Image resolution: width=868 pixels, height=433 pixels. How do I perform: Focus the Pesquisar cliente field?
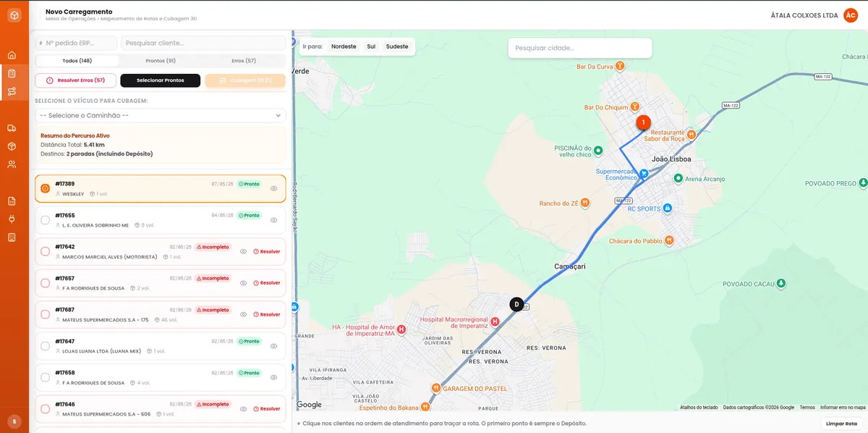(x=203, y=43)
